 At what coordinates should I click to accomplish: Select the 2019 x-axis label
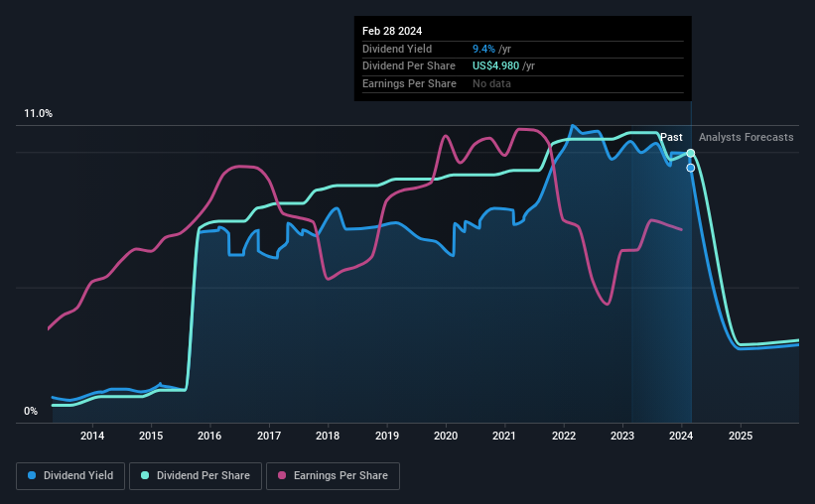(387, 436)
